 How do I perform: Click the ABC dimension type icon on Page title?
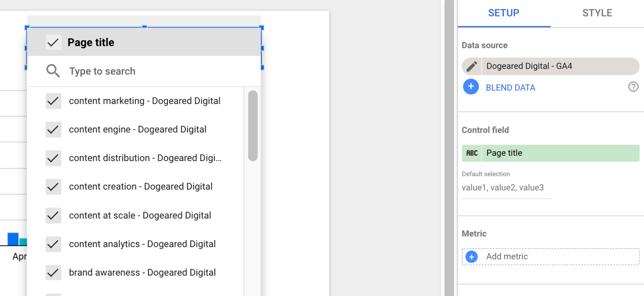point(472,153)
